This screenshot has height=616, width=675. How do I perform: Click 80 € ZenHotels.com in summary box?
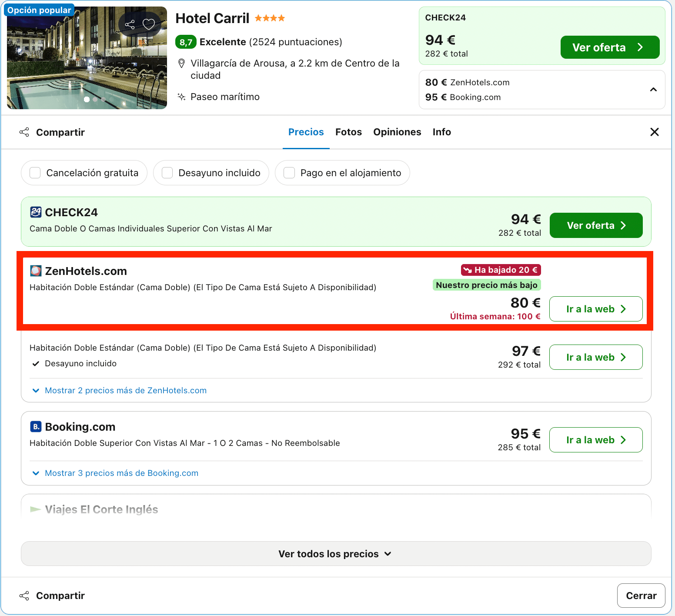click(468, 82)
